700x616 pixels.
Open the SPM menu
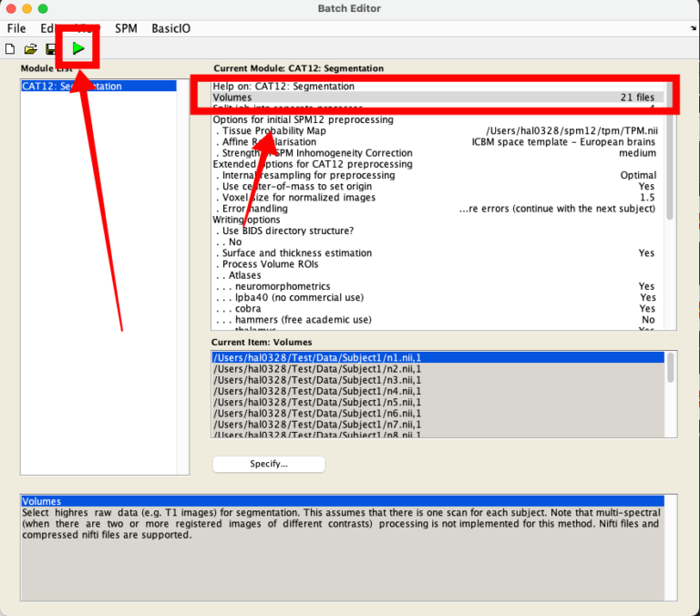coord(126,28)
